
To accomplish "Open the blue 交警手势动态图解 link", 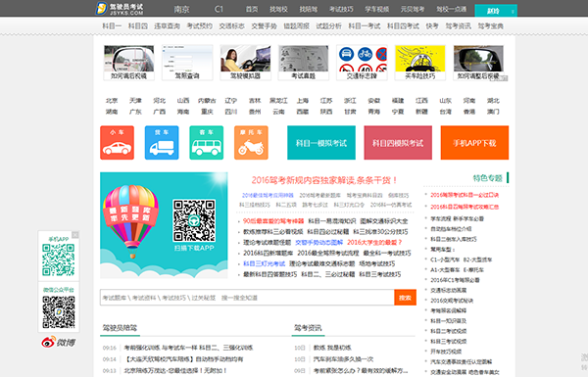I will 319,243.
